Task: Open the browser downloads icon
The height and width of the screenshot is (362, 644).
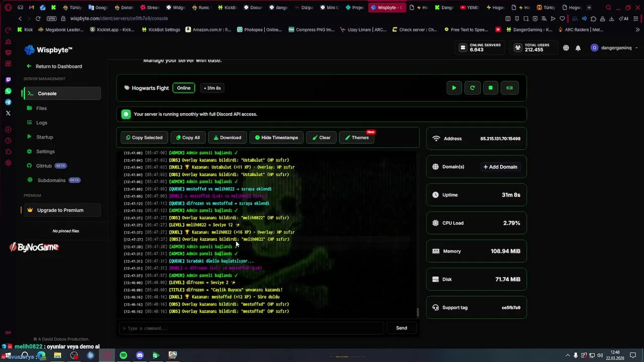Action: tap(612, 19)
